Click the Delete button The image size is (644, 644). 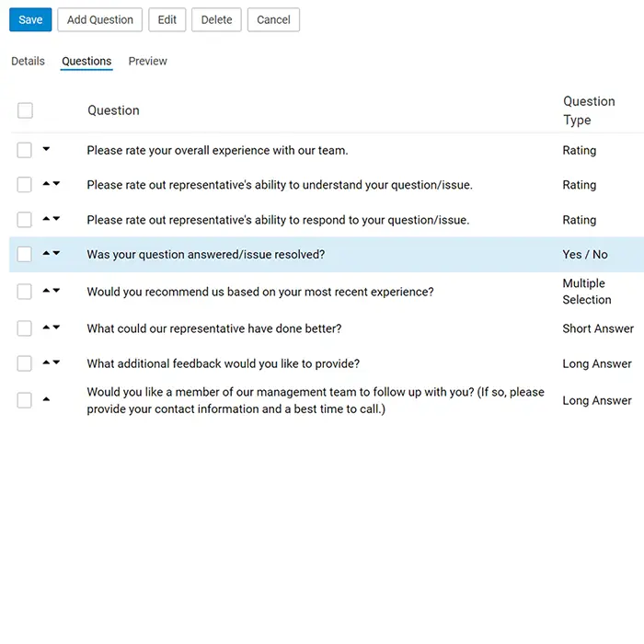(x=216, y=19)
